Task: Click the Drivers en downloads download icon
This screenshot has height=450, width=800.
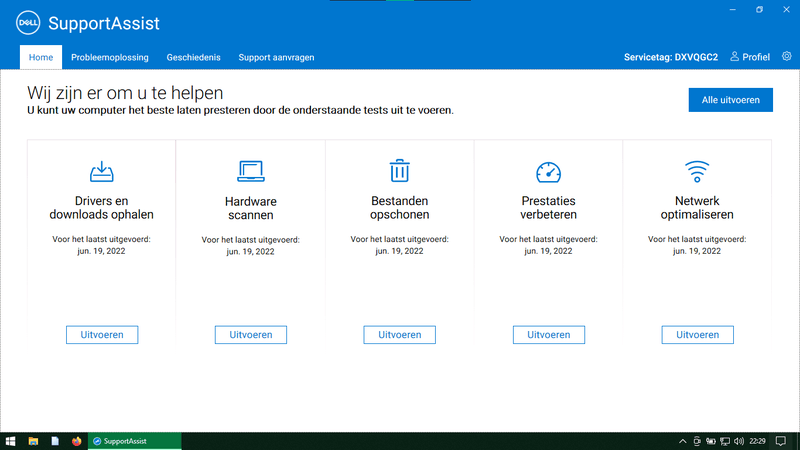Action: tap(102, 171)
